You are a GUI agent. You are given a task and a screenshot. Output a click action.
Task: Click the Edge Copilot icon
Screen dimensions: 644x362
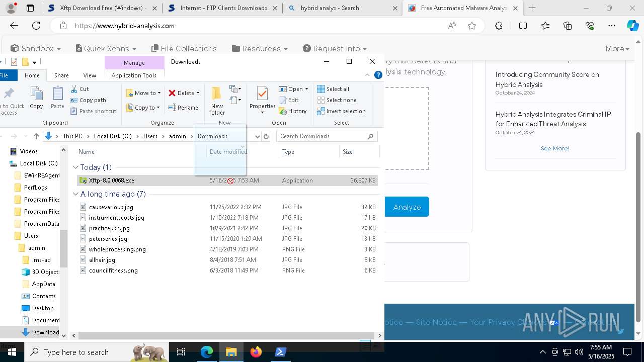pyautogui.click(x=633, y=26)
